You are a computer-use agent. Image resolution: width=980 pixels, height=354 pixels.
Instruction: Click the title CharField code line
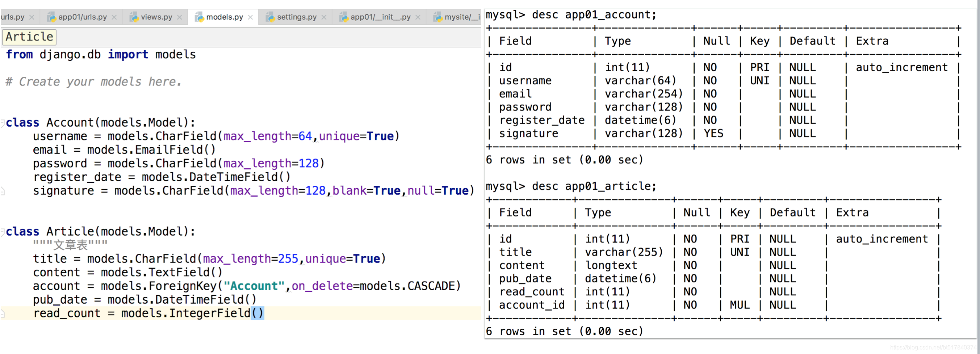pos(209,259)
